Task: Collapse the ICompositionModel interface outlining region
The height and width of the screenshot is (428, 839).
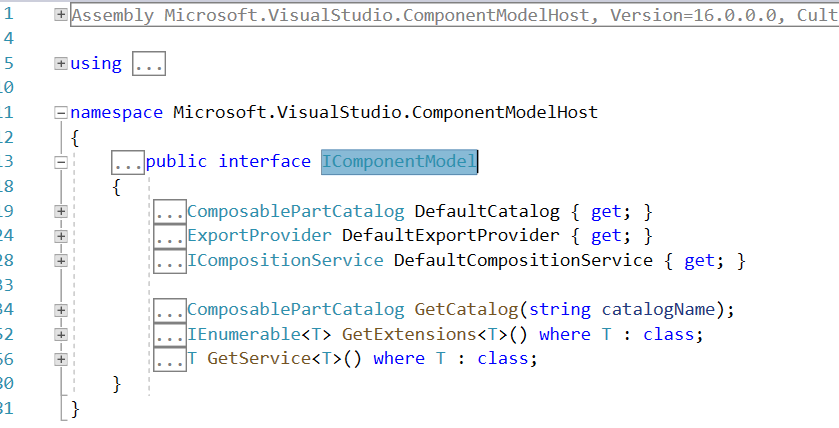Action: pos(61,162)
